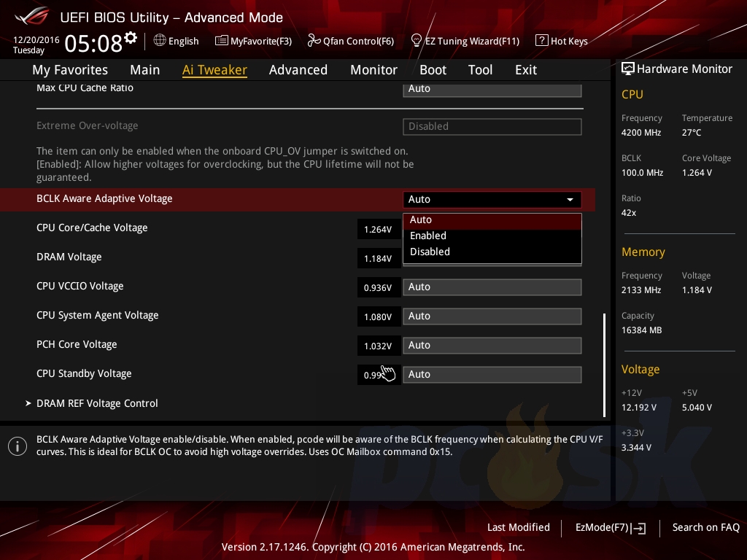Click the 5.040 V reading

(x=697, y=408)
